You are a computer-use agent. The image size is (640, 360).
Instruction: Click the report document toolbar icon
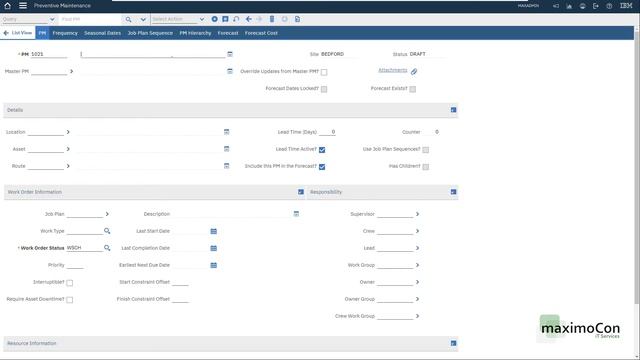coord(298,19)
